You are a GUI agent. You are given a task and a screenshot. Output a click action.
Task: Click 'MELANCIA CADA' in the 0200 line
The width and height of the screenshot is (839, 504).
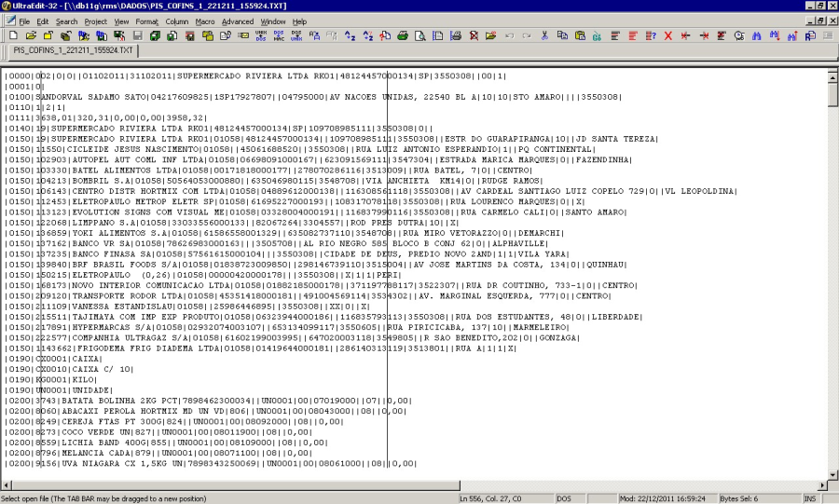[x=96, y=453]
